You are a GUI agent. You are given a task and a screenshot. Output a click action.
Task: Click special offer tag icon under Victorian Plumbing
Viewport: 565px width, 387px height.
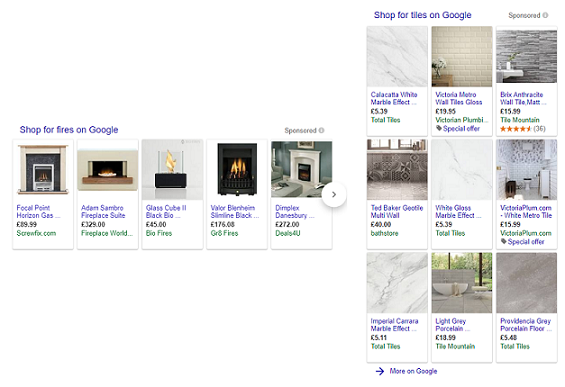439,128
